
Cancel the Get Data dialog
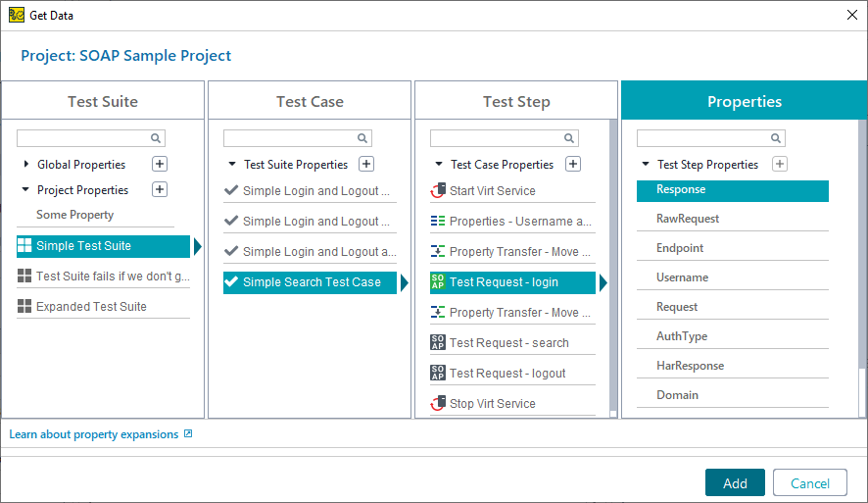tap(810, 482)
